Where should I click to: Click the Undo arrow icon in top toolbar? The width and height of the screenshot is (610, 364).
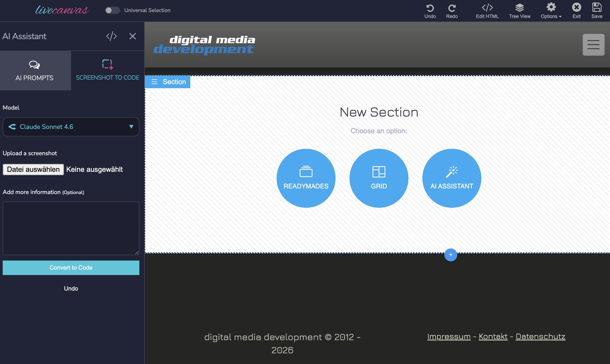coord(430,8)
